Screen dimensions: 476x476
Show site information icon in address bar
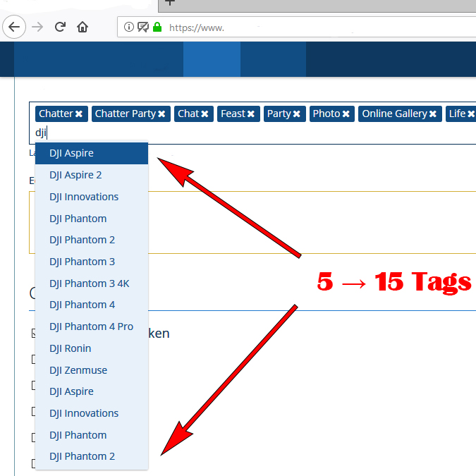tap(129, 27)
